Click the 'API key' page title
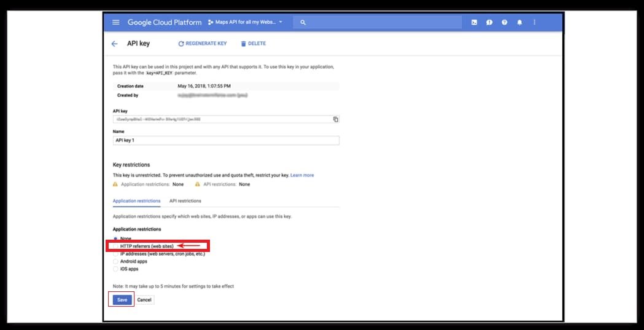This screenshot has height=330, width=644. pos(138,44)
